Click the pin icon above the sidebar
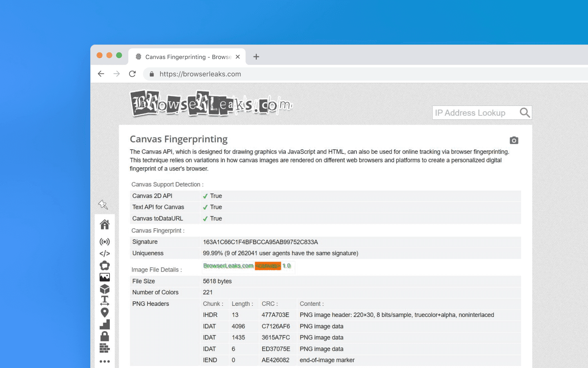The image size is (588, 368). (x=103, y=204)
